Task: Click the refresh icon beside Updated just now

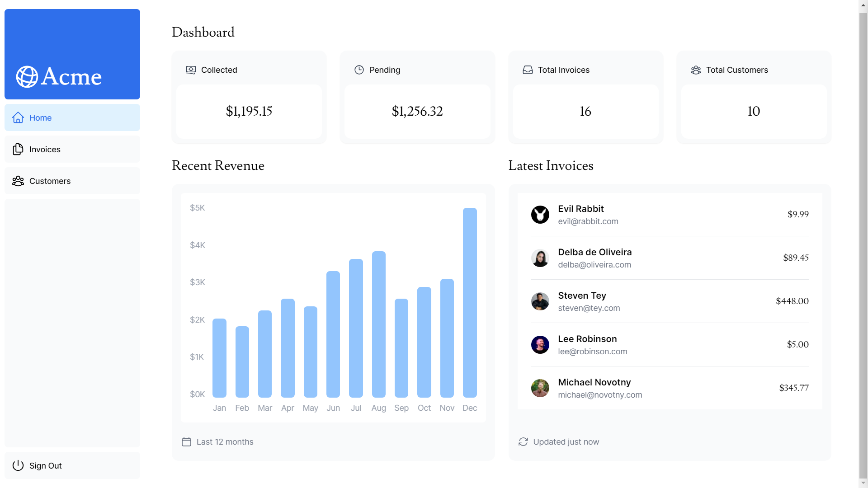Action: [x=523, y=442]
